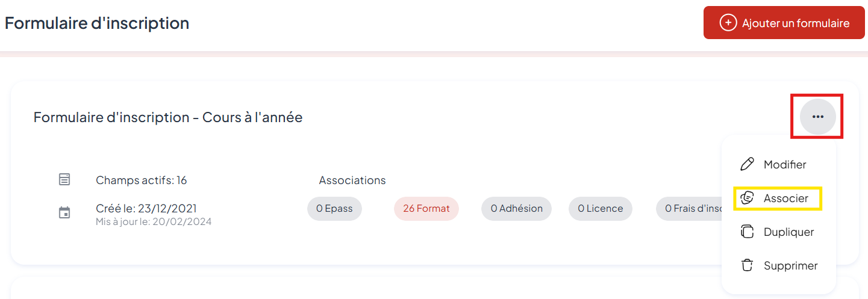Click the 0 Epass association chip

pyautogui.click(x=334, y=209)
